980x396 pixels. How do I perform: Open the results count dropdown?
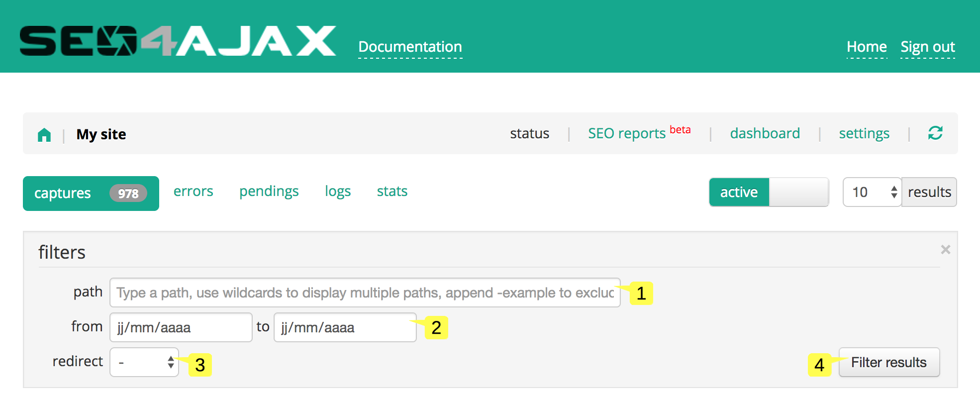pos(872,192)
